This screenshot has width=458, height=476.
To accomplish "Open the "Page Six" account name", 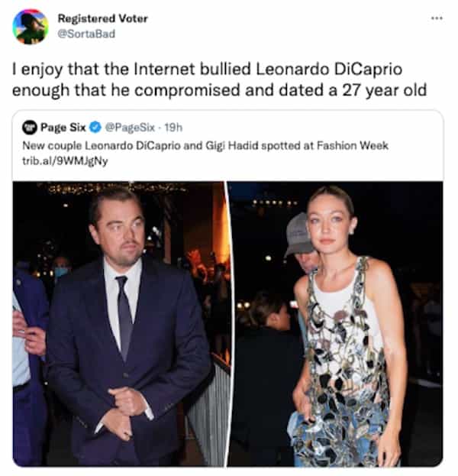I will point(63,127).
